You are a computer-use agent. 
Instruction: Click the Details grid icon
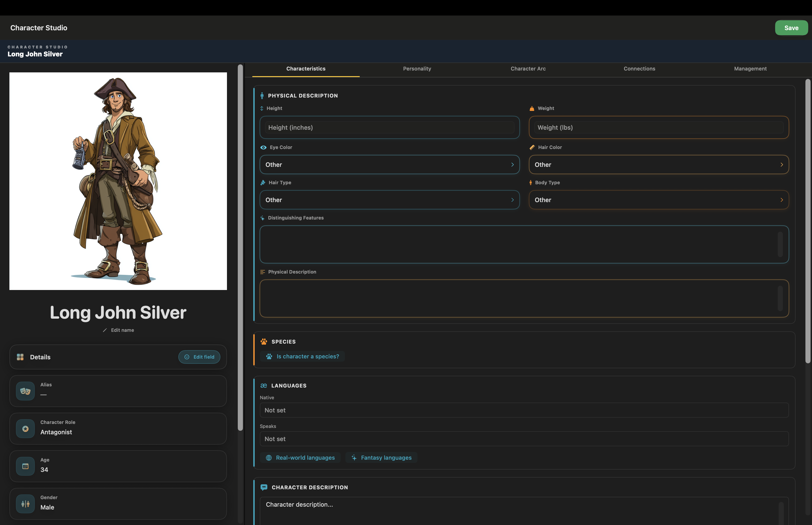pyautogui.click(x=20, y=357)
